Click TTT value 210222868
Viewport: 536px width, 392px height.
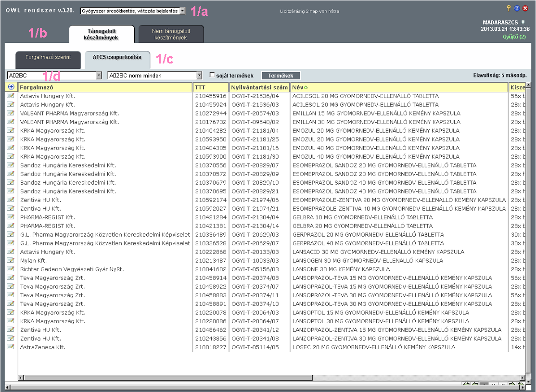click(211, 252)
